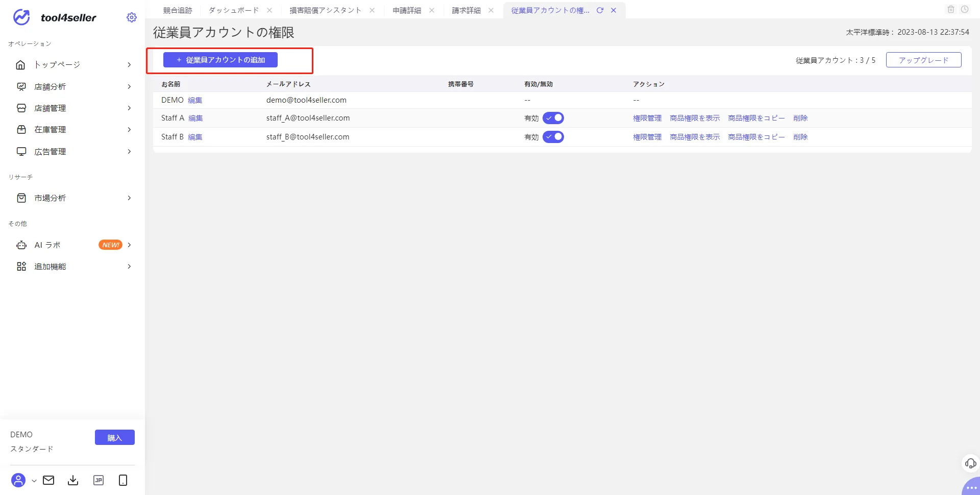Click 商品権限をコピー for Staff A
The width and height of the screenshot is (980, 495).
coord(756,118)
